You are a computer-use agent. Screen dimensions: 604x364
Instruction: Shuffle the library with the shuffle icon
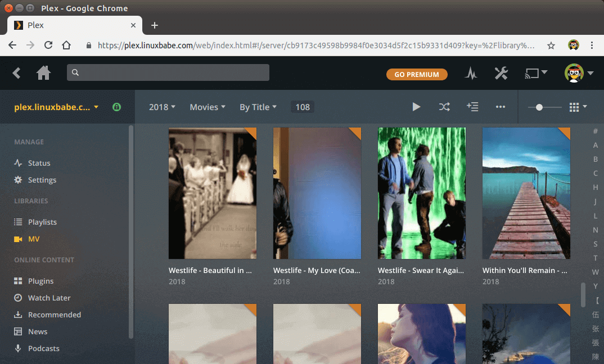click(444, 107)
